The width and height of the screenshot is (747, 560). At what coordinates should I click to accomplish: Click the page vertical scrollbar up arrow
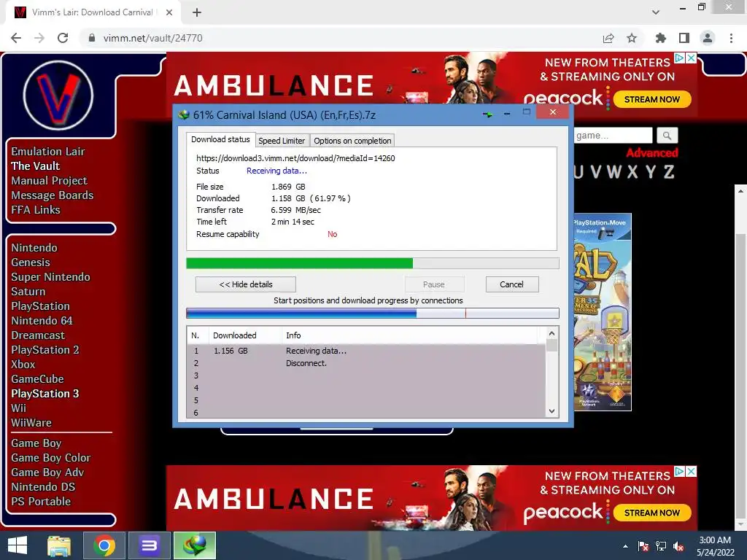coord(740,191)
